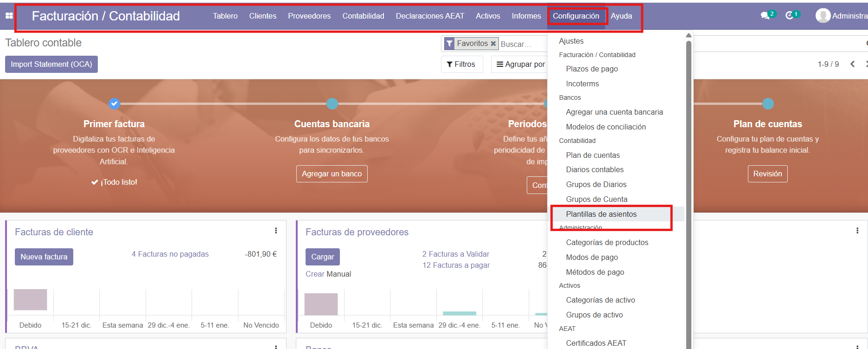Viewport: 868px width, 349px height.
Task: Open the activities clock icon
Action: 789,16
